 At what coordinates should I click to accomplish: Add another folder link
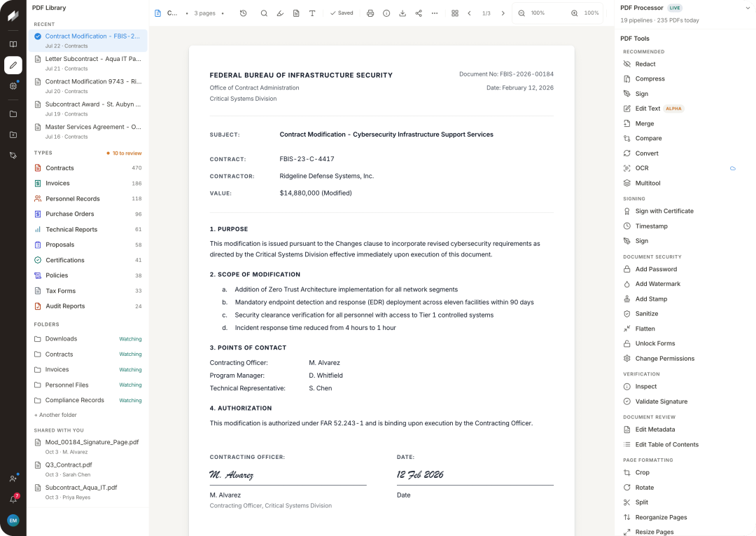click(x=55, y=415)
